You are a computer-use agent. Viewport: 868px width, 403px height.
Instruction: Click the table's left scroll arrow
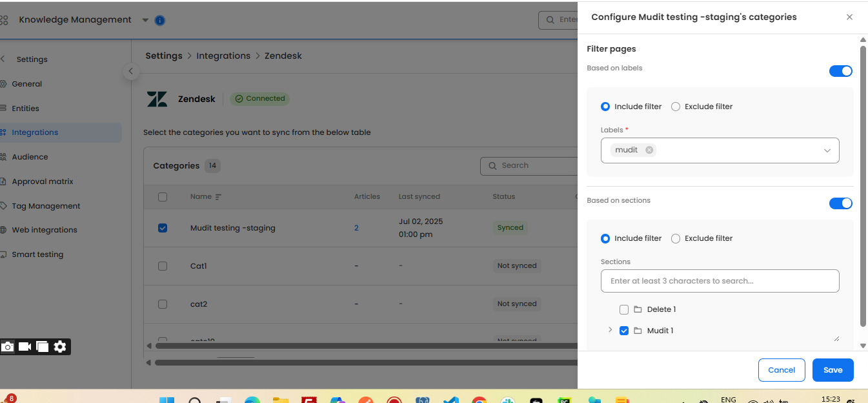point(148,346)
